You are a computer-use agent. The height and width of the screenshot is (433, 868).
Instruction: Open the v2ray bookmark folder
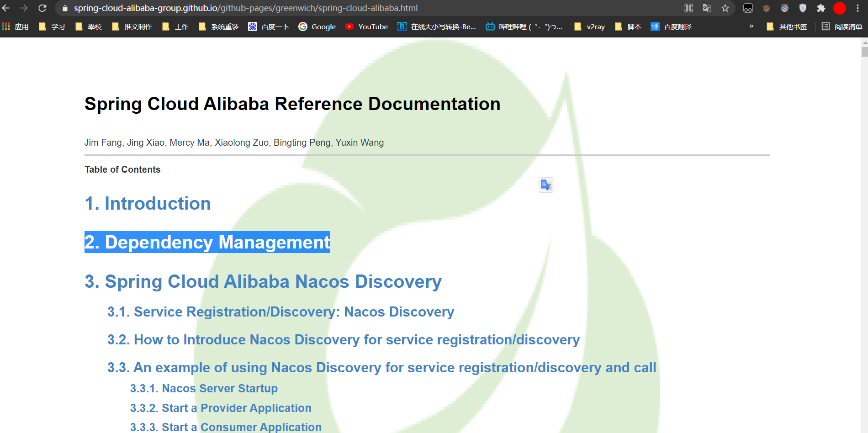click(x=589, y=26)
